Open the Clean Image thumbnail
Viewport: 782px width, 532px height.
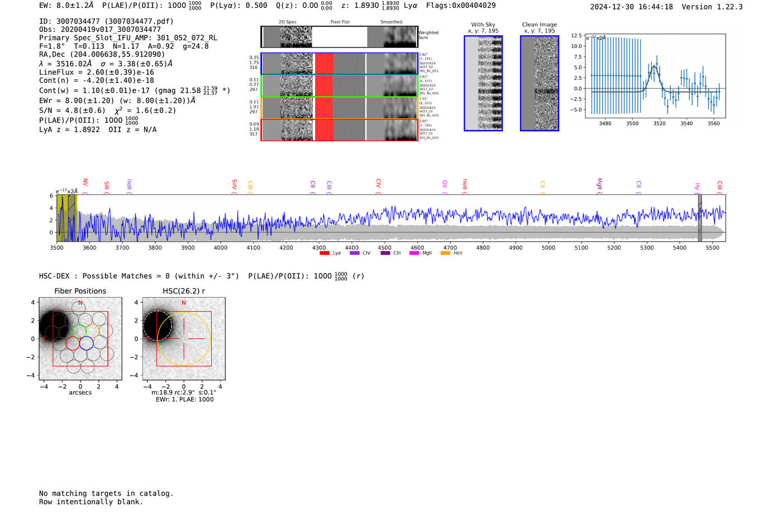pyautogui.click(x=539, y=83)
